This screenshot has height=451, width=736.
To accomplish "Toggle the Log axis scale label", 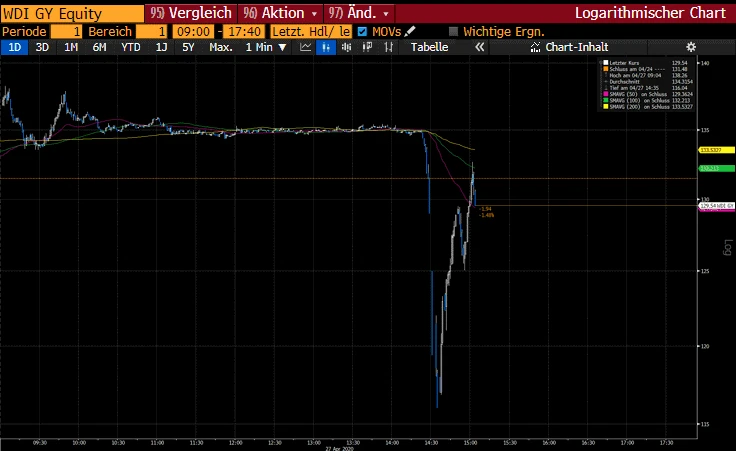I will tap(727, 246).
